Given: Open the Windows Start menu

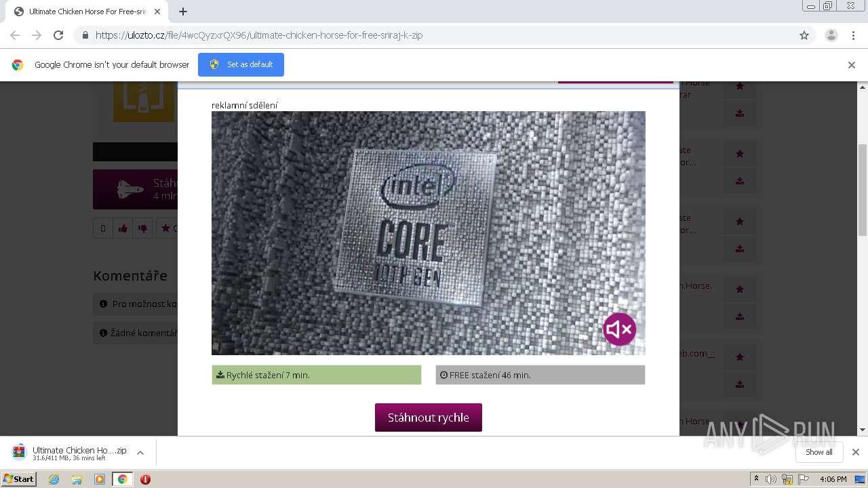Looking at the screenshot, I should [18, 479].
